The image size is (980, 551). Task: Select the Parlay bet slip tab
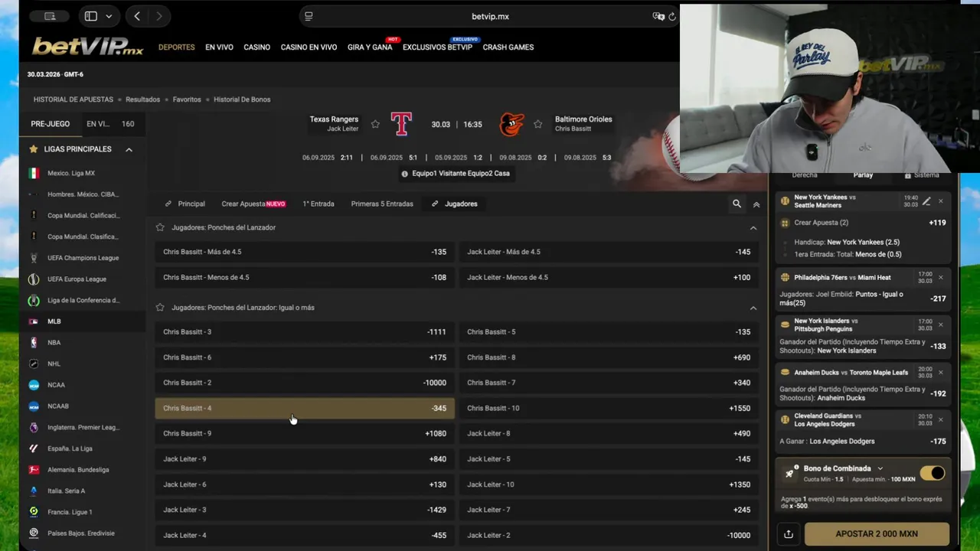click(863, 175)
